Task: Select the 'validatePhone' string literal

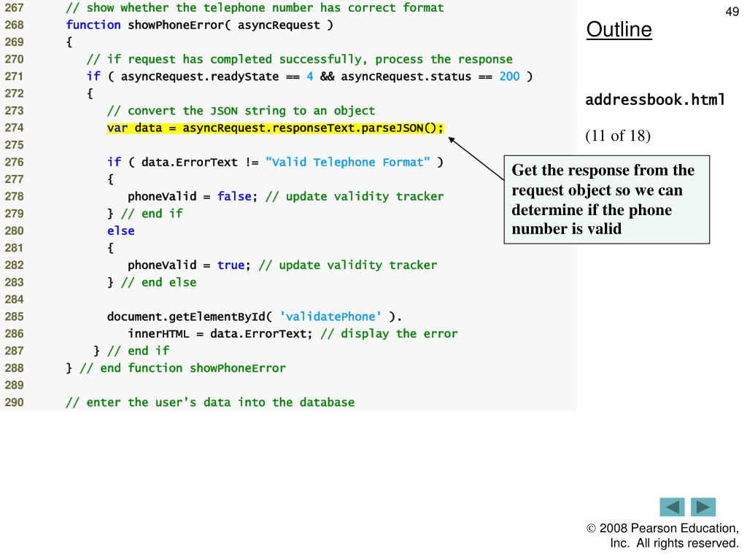Action: 330,316
